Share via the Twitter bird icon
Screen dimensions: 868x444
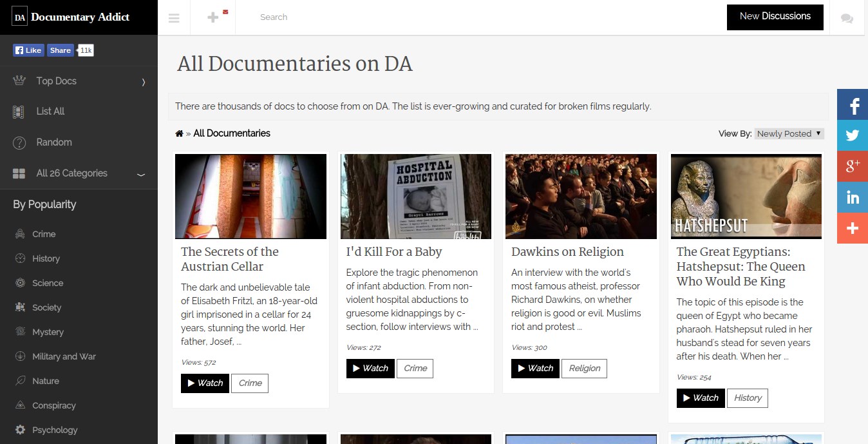click(853, 135)
